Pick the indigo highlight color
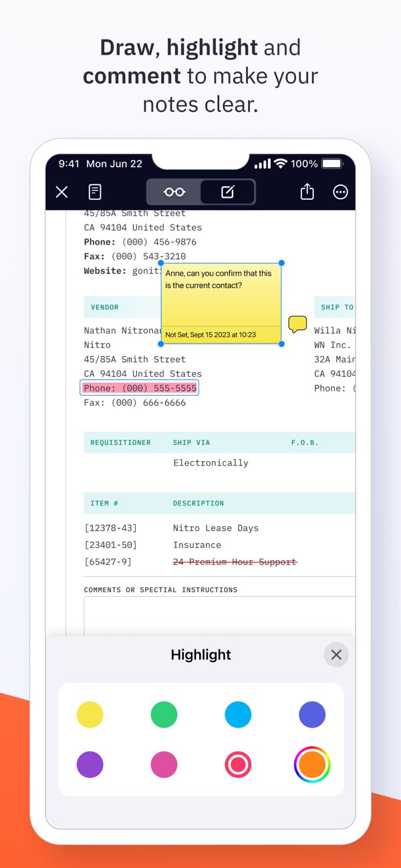Screen dimensions: 401x868 pyautogui.click(x=312, y=714)
